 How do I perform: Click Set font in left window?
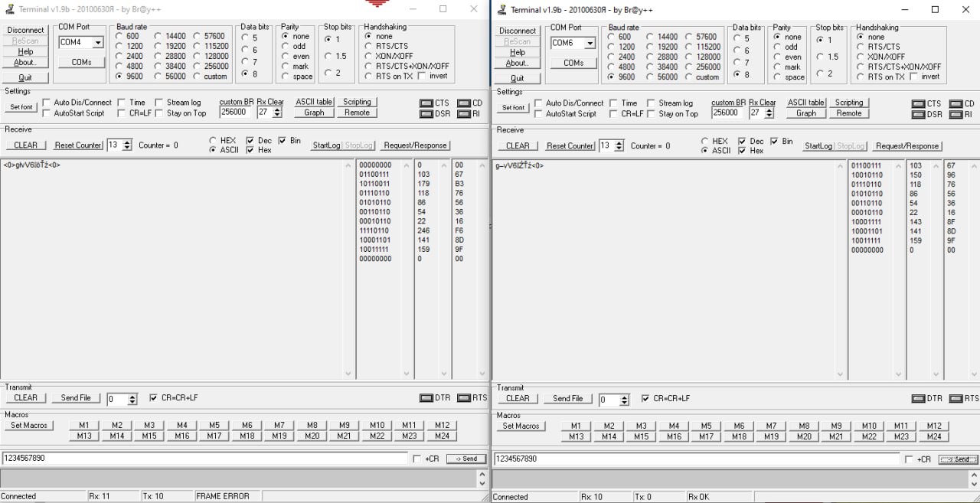pyautogui.click(x=22, y=107)
